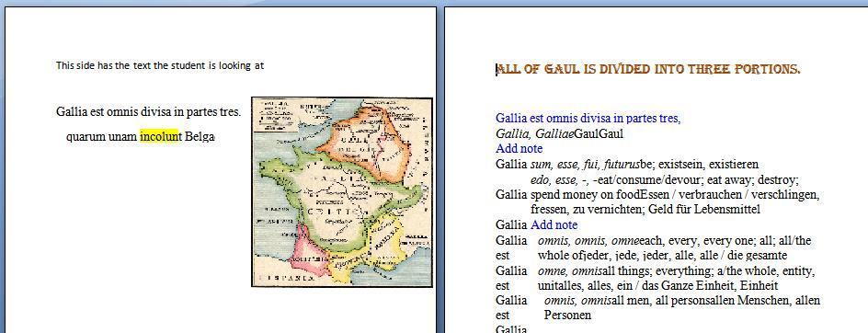Click "Add note" link after Gallia
868x333 pixels.
(x=554, y=225)
